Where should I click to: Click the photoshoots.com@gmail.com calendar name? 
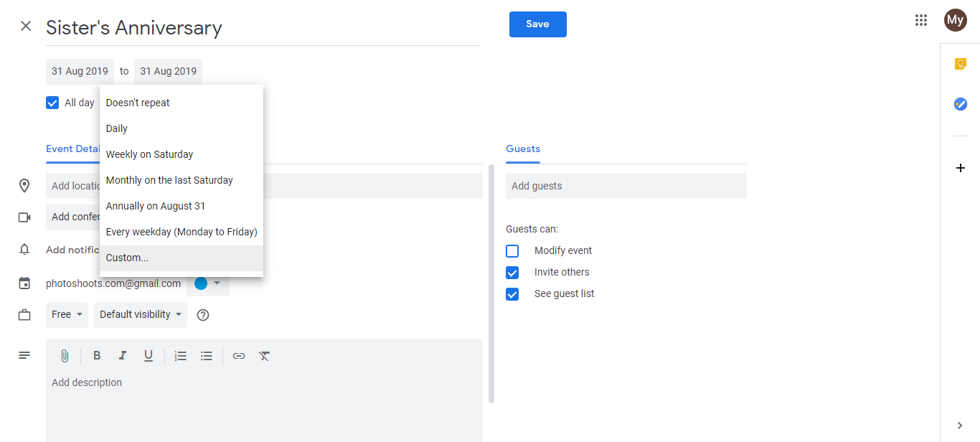click(113, 283)
